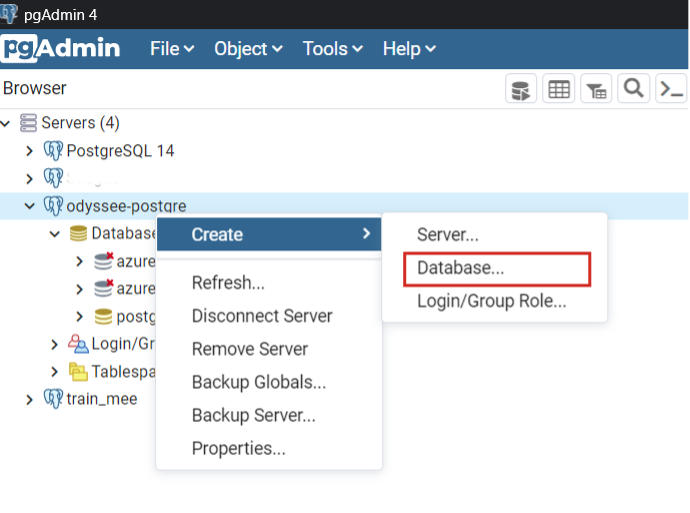Image resolution: width=690 pixels, height=513 pixels.
Task: Select the PostgreSQL 14 tree row
Action: coord(344,151)
